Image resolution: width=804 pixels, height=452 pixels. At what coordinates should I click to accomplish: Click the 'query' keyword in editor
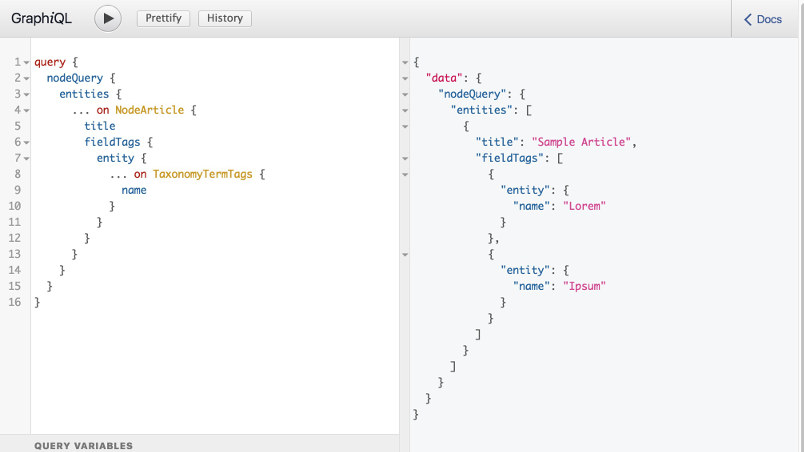click(50, 63)
